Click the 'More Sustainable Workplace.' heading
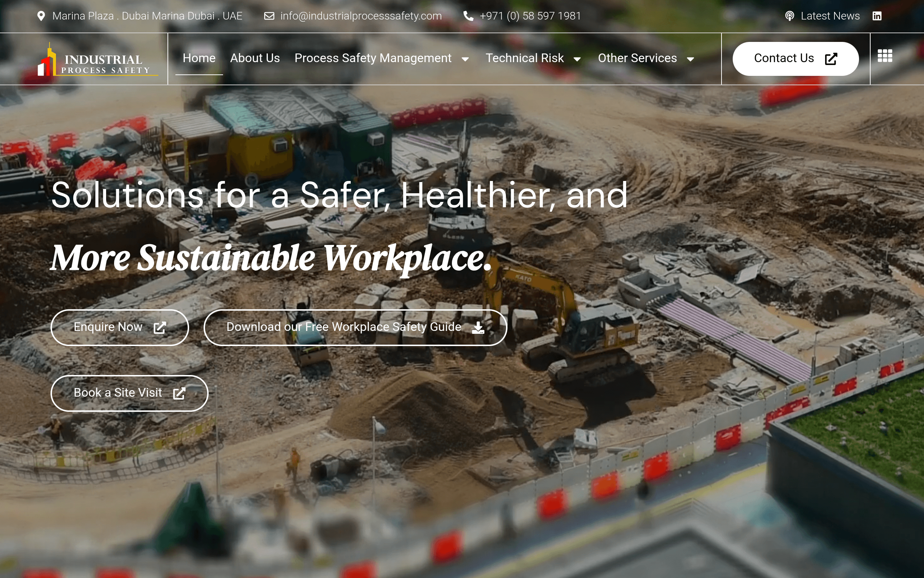The image size is (924, 578). click(271, 259)
